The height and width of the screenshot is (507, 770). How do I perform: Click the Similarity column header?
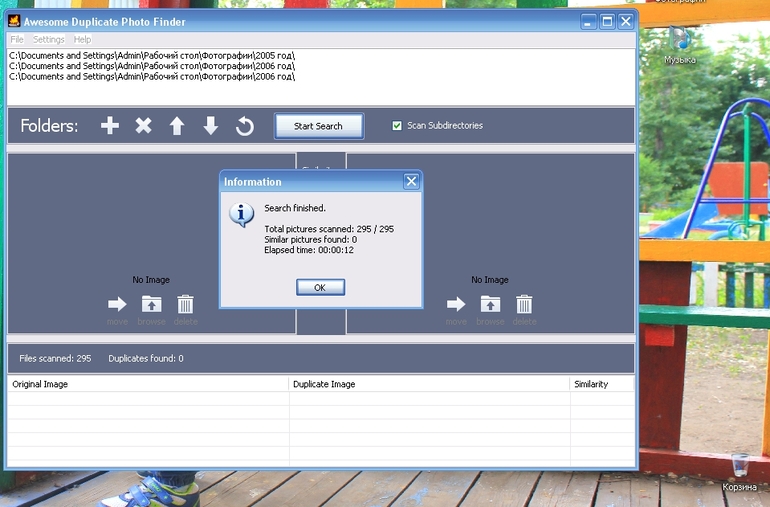tap(590, 384)
